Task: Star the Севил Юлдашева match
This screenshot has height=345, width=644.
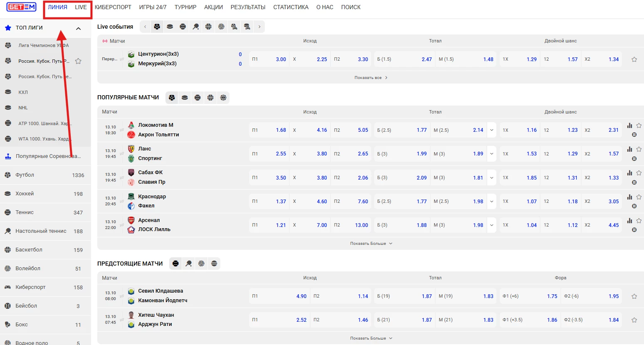Action: (x=634, y=296)
